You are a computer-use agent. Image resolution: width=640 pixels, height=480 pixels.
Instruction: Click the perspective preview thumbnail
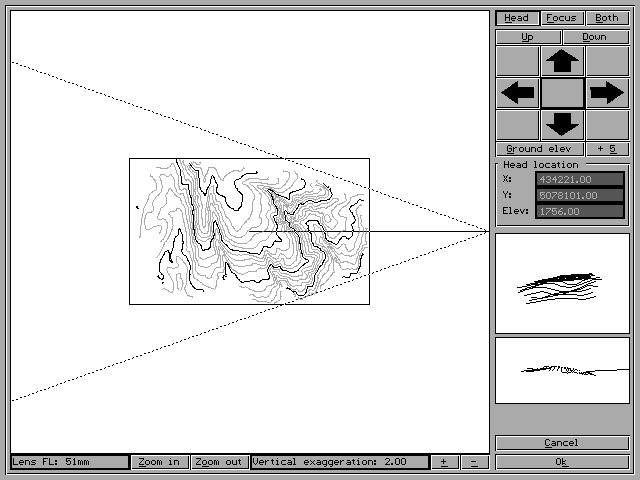(x=562, y=284)
